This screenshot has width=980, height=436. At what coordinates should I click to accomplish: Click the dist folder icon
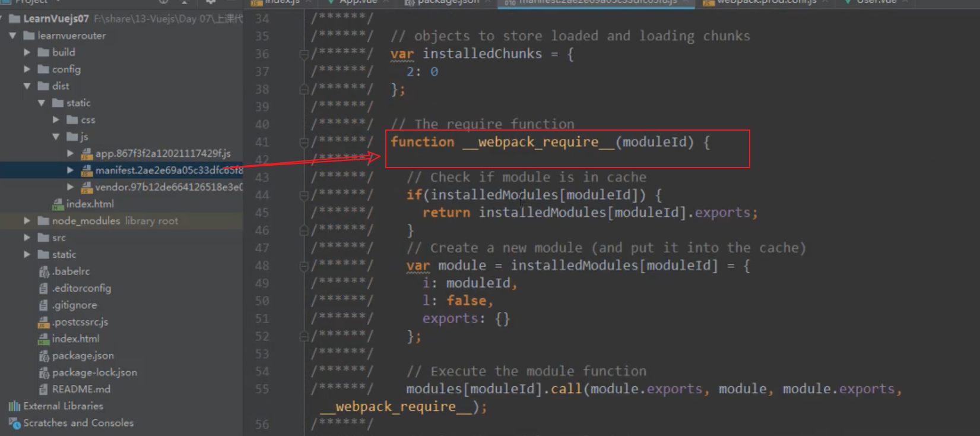43,86
